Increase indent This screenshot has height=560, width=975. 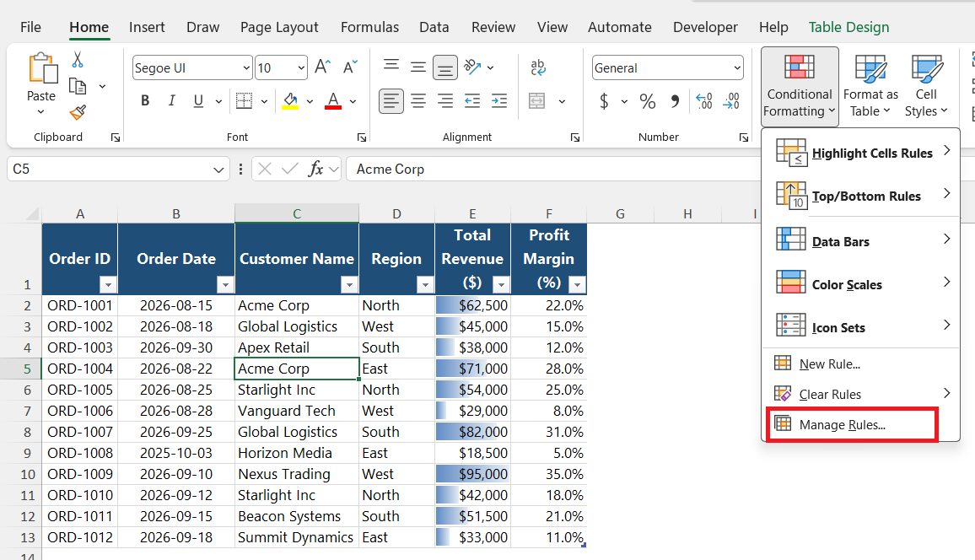(499, 100)
